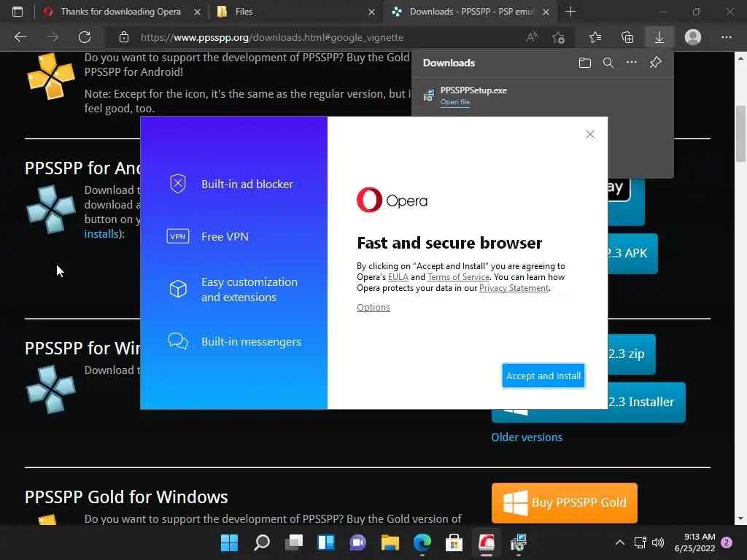Close the Thanks for downloading Opera tab
The height and width of the screenshot is (560, 747).
[197, 12]
